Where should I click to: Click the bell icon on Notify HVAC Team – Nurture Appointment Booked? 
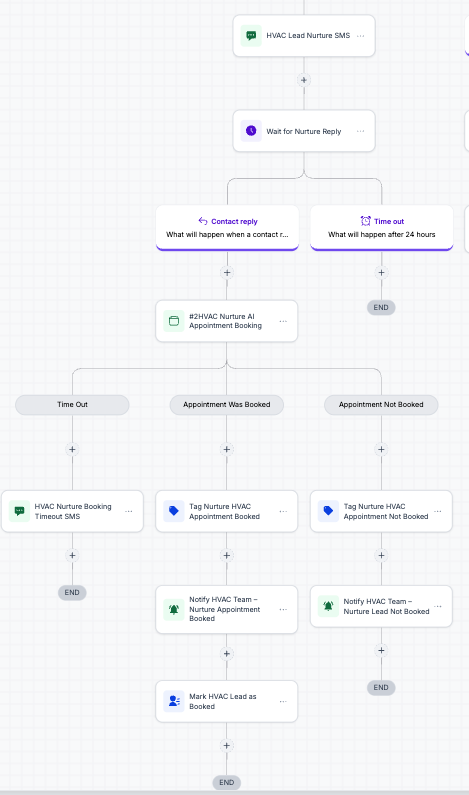(173, 609)
